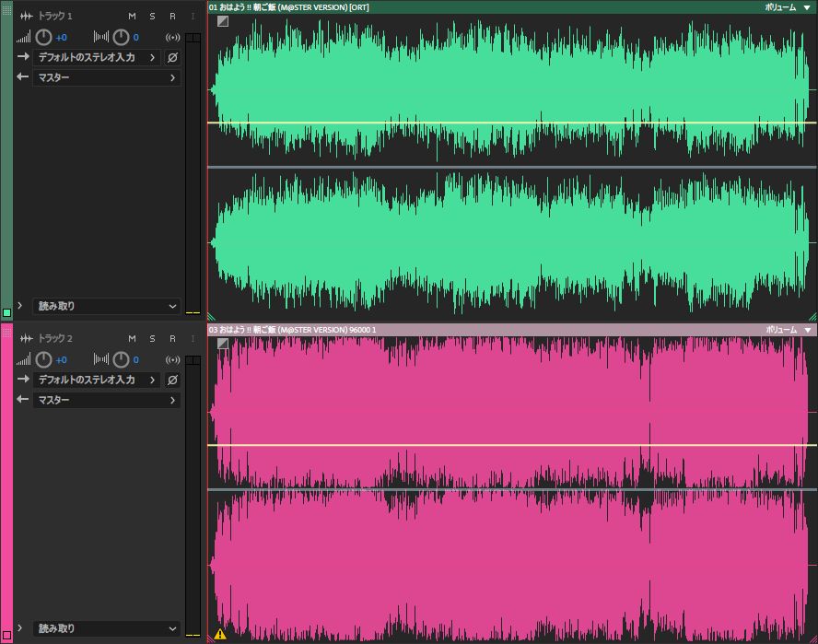
Task: Solo Track 2 with the S button
Action: pyautogui.click(x=152, y=339)
